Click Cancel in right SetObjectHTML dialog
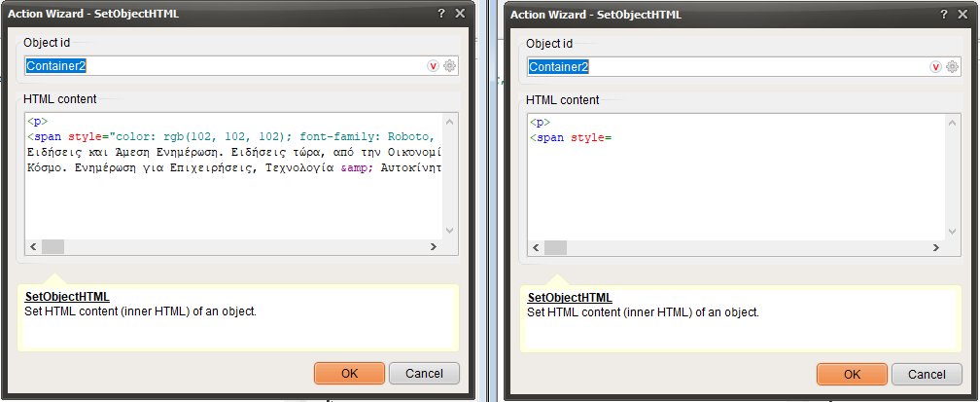 coord(927,375)
